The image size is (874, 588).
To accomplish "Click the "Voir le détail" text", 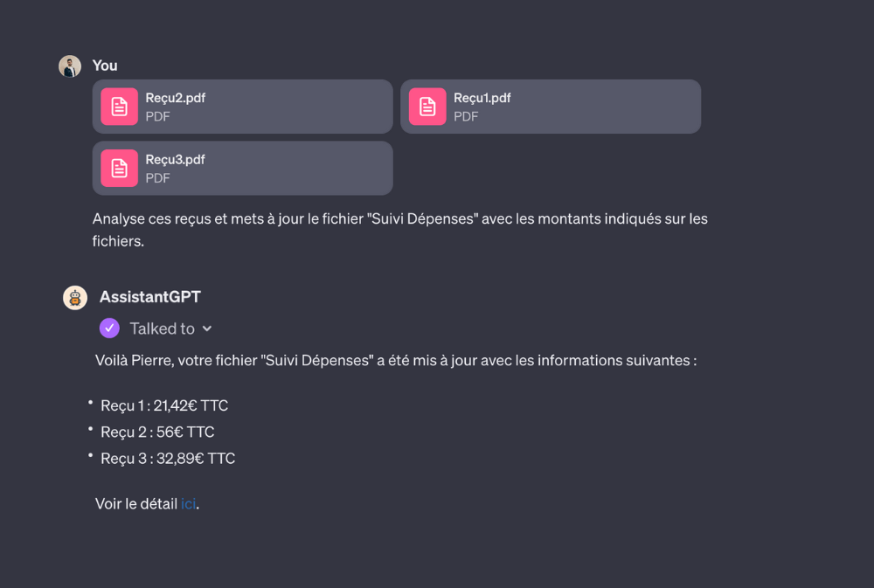I will [x=136, y=504].
